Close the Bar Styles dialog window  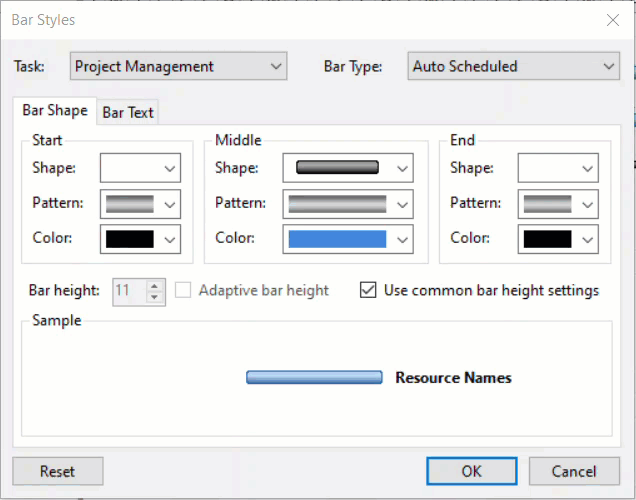(x=612, y=19)
